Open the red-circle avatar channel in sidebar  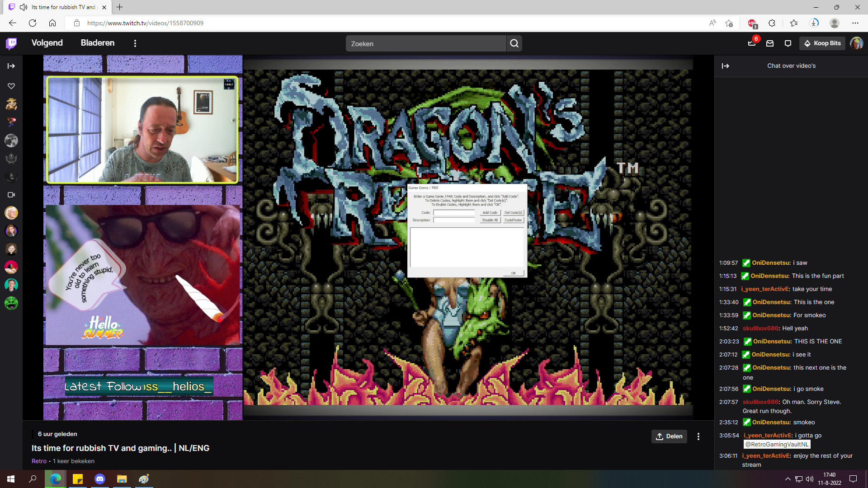[x=11, y=267]
